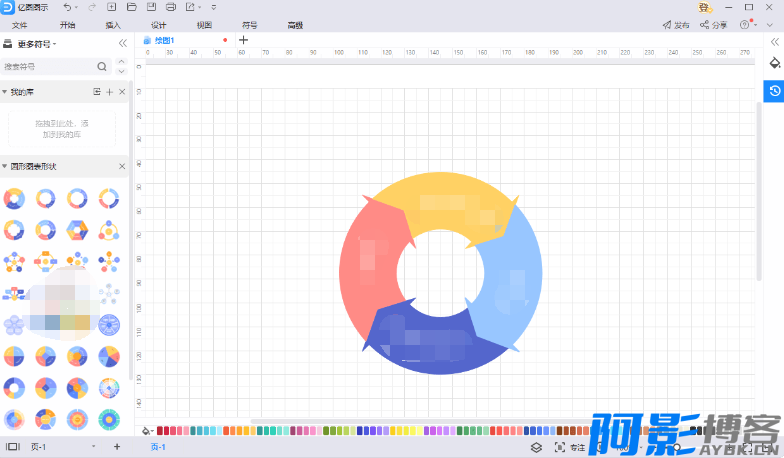Open the layers icon in status bar
This screenshot has width=784, height=458.
click(x=536, y=448)
